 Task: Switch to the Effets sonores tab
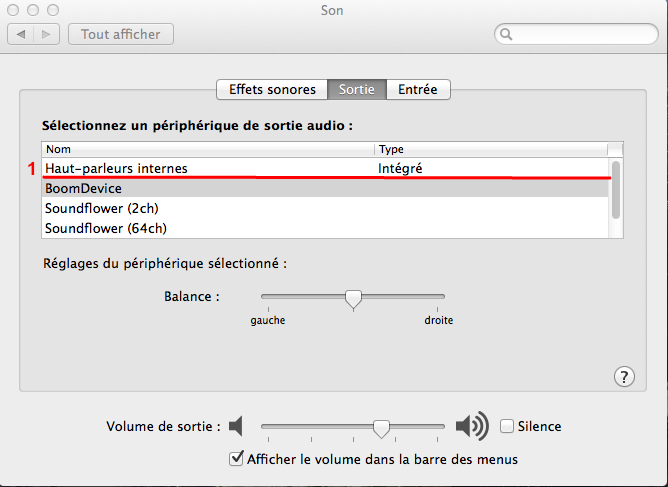coord(272,89)
